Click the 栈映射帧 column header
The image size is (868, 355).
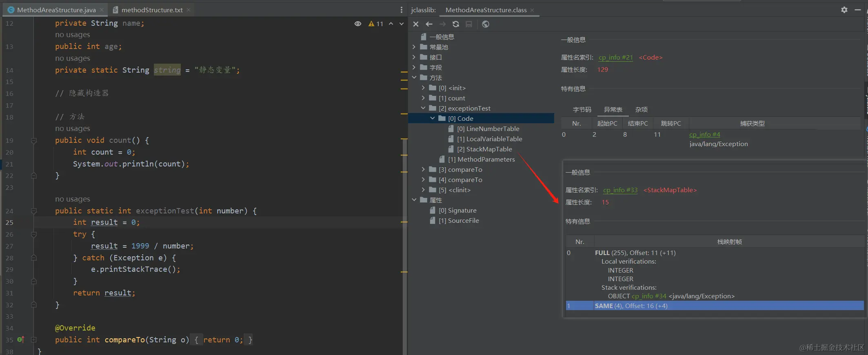729,242
